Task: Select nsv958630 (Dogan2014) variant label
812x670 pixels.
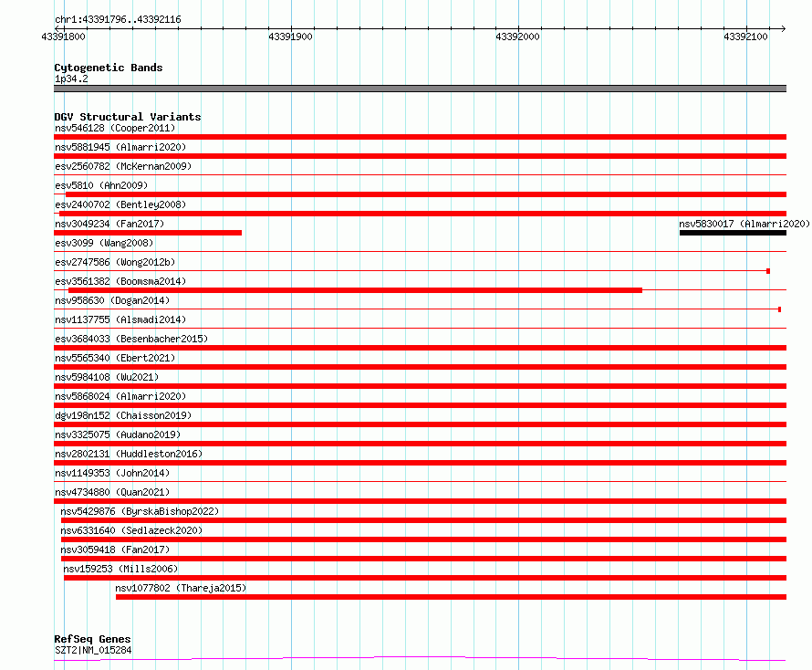Action: click(112, 300)
